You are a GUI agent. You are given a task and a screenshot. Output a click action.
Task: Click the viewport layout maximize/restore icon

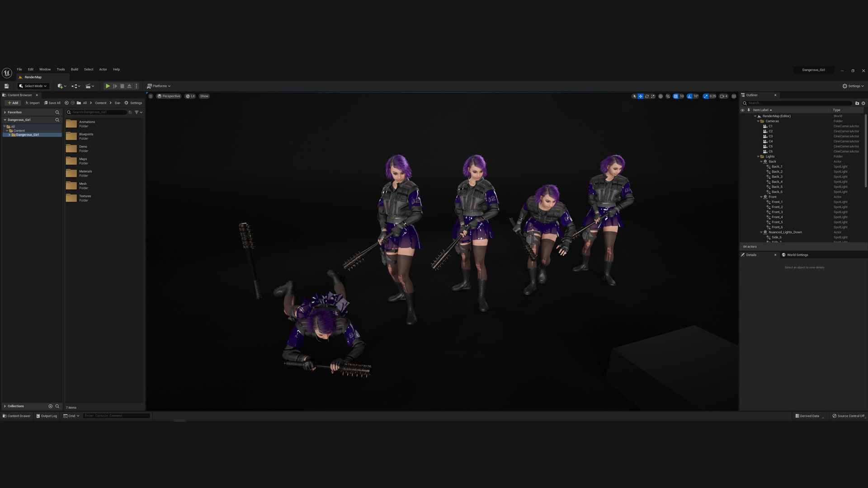(x=734, y=96)
